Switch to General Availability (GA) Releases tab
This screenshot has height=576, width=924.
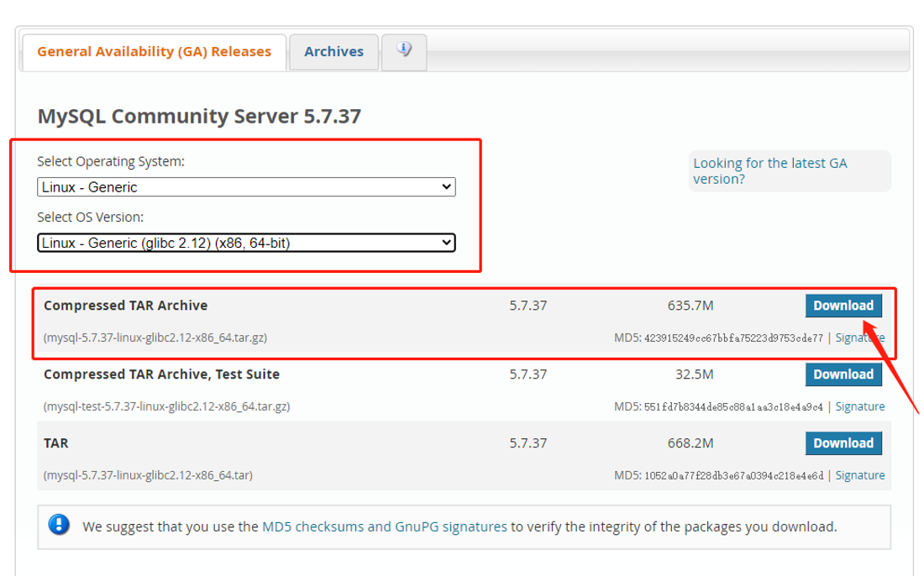point(154,52)
